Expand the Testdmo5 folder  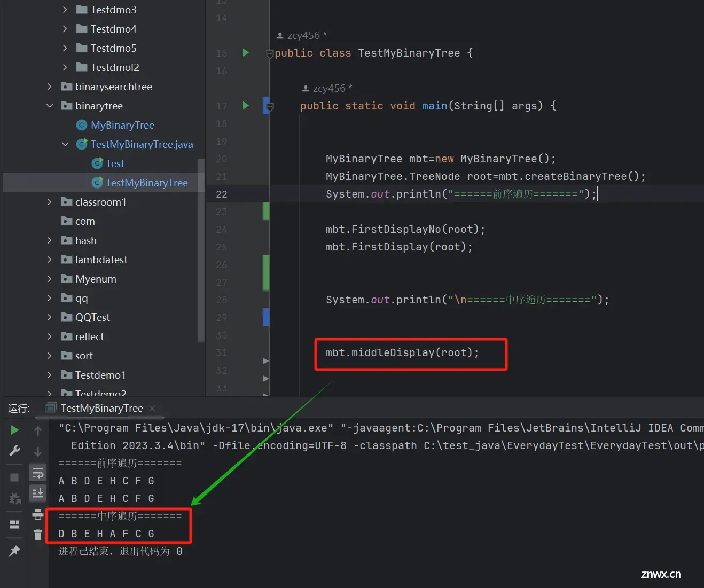65,48
